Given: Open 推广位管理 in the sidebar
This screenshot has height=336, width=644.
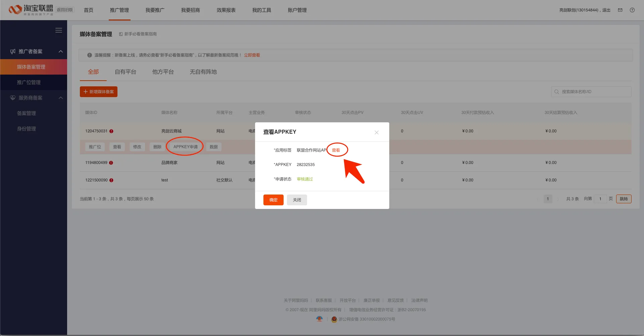Looking at the screenshot, I should point(34,82).
